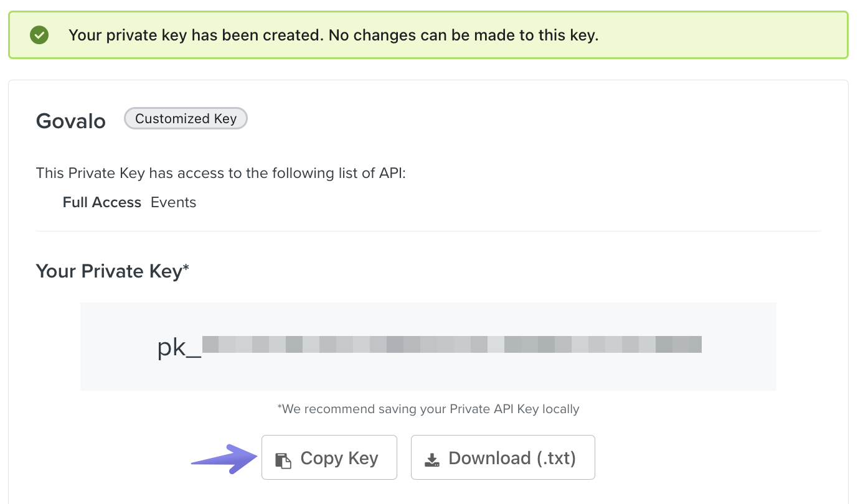Click the blurred private key value
This screenshot has height=504, width=863.
451,344
